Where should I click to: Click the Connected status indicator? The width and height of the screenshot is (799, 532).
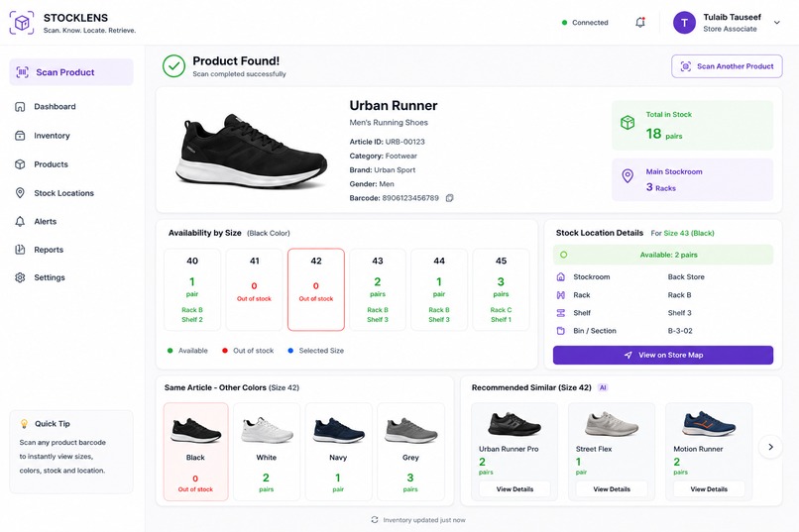(585, 23)
